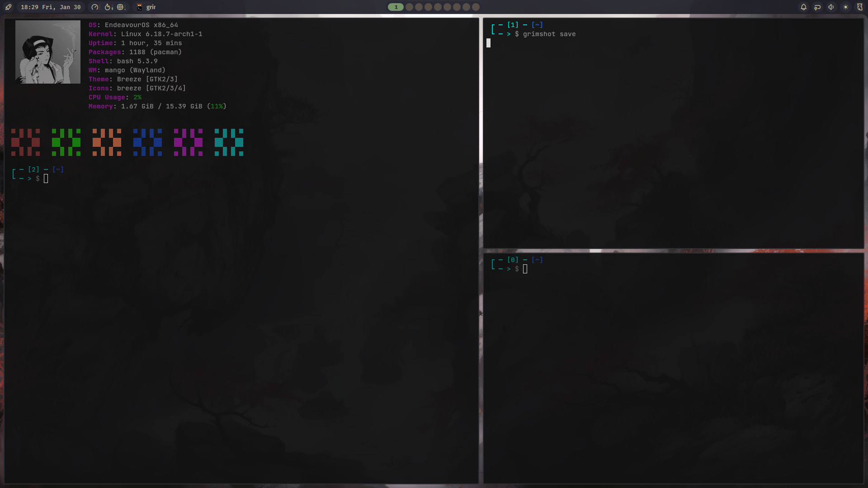868x488 pixels.
Task: Click the 18:29 Fri, Jan 30 clock
Action: 51,7
